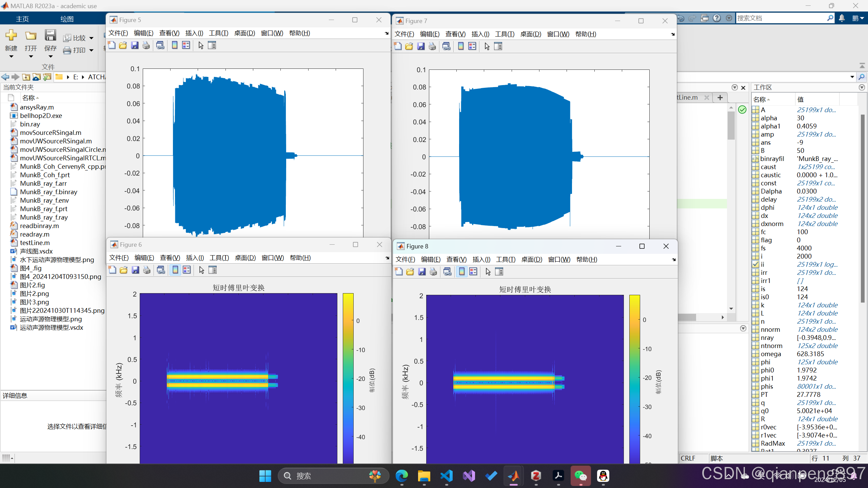Toggle Edit Plot arrow in Figure 7 toolbar
This screenshot has width=868, height=488.
pos(487,46)
